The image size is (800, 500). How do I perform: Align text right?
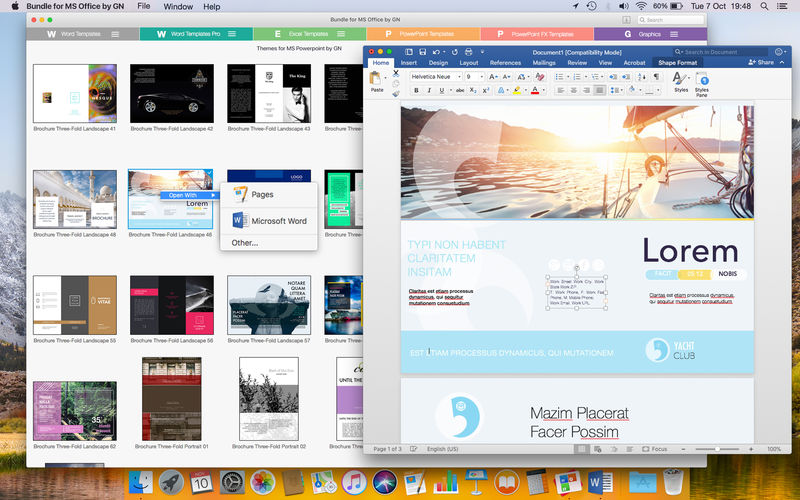[587, 90]
